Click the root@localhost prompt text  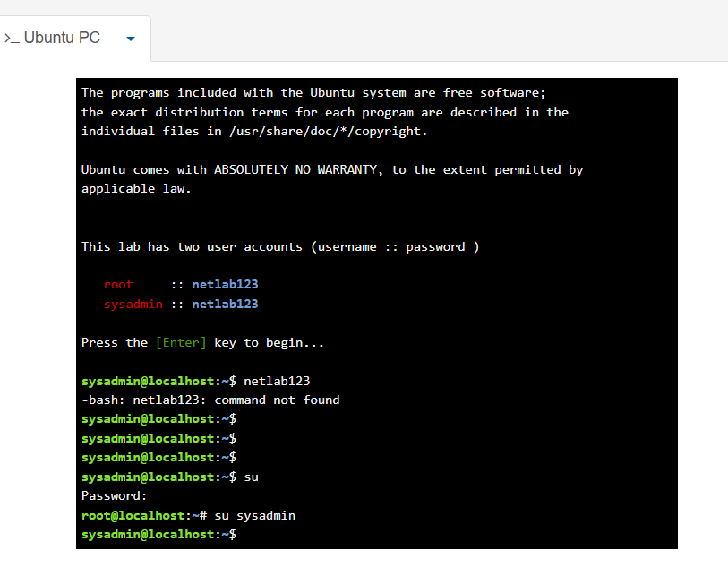(x=134, y=516)
